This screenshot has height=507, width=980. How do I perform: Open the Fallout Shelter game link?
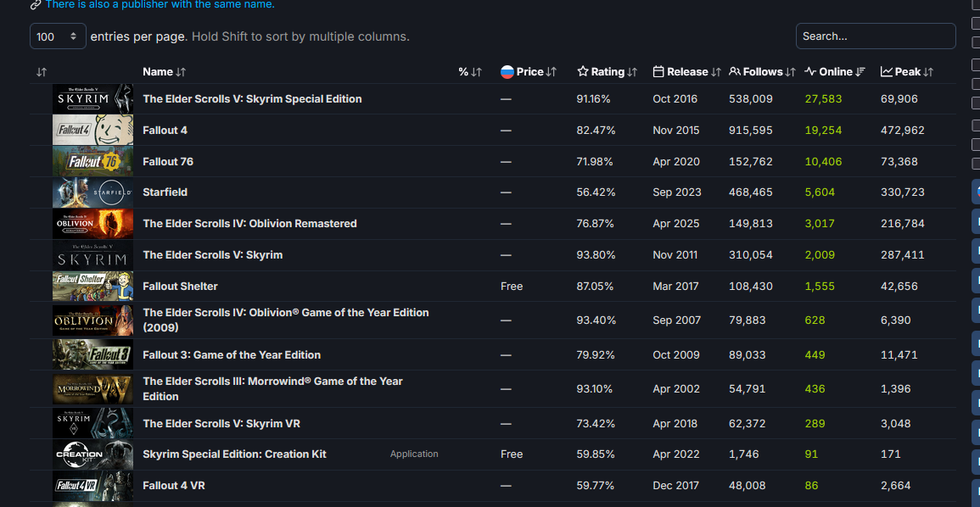click(180, 287)
